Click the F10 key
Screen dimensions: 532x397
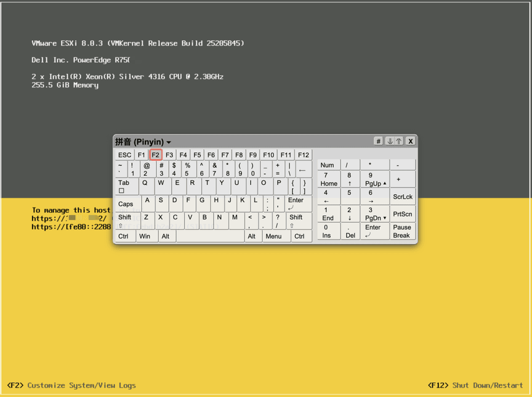click(268, 155)
